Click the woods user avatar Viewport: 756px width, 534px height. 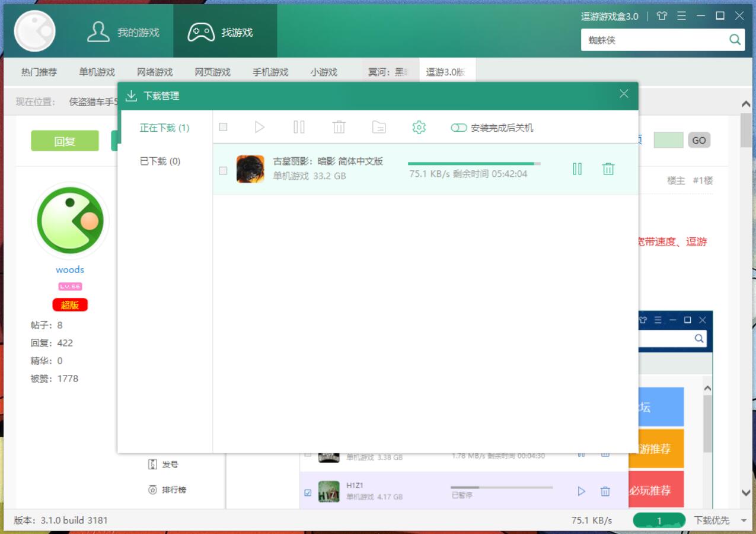click(70, 221)
